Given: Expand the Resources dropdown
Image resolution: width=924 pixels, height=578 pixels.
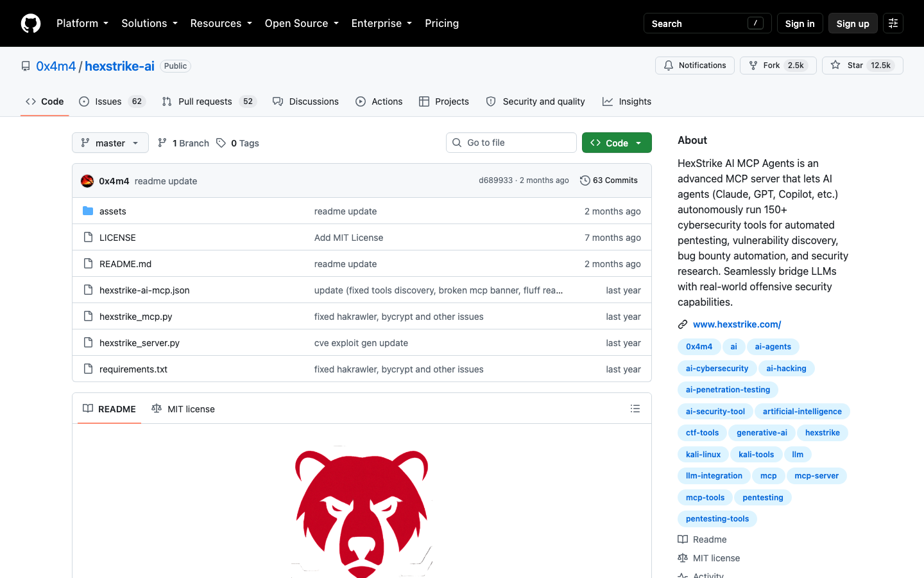Looking at the screenshot, I should [x=221, y=23].
